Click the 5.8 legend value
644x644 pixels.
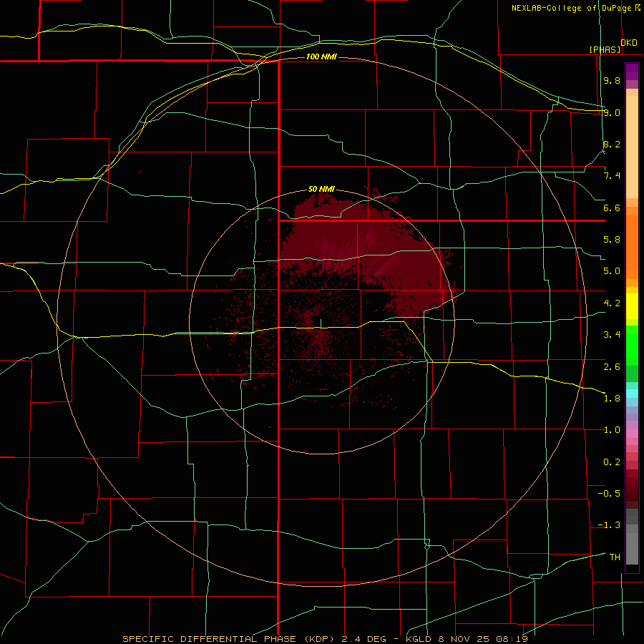[612, 240]
